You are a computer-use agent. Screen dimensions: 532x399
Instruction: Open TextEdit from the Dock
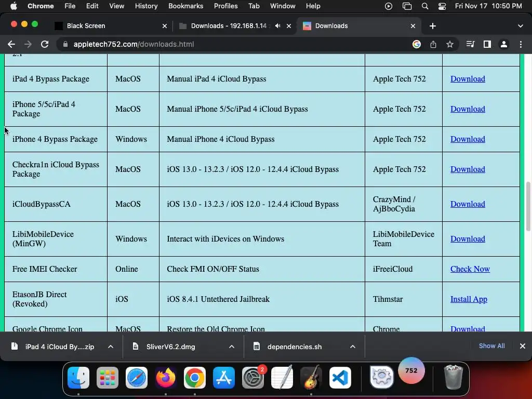(282, 378)
